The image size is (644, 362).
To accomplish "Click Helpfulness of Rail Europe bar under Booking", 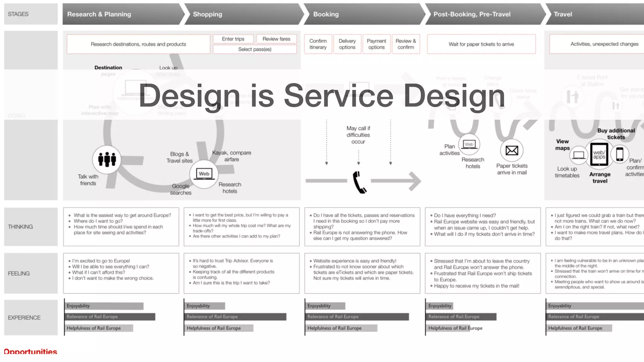I will pyautogui.click(x=341, y=328).
